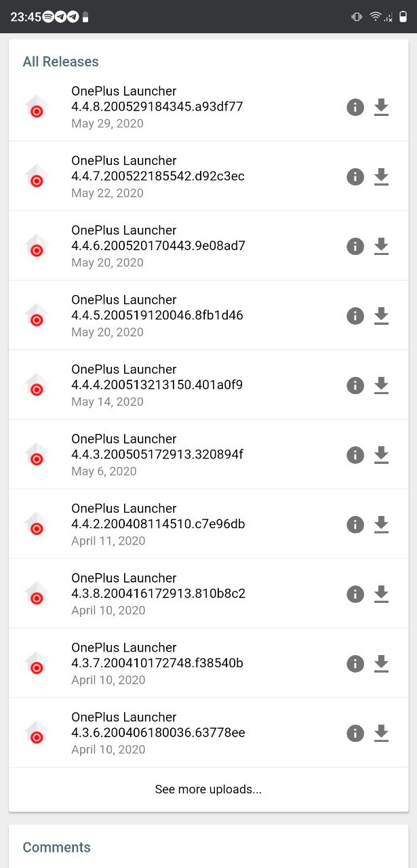Open OnePlus Launcher 4.4.2.200408114510.c7e96db title link

click(x=158, y=516)
